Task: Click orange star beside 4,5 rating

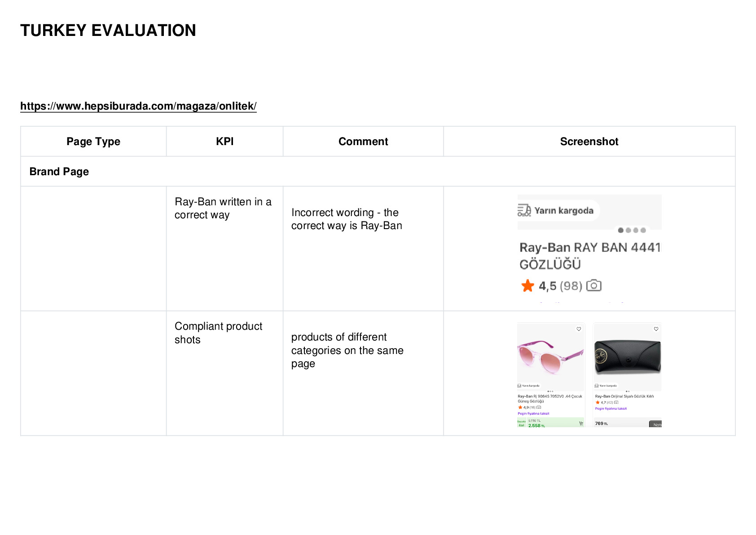Action: coord(527,286)
